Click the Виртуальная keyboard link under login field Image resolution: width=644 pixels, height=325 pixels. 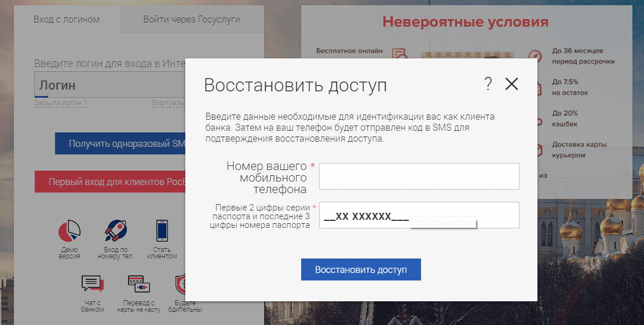[x=169, y=103]
